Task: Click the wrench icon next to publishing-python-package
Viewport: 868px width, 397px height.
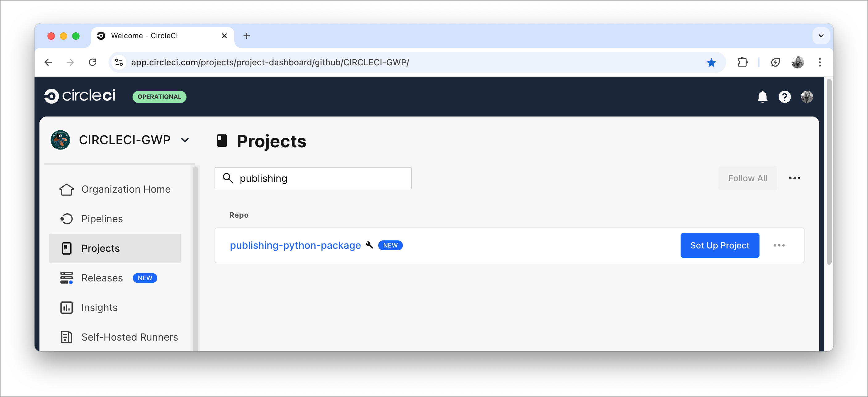Action: (x=370, y=245)
